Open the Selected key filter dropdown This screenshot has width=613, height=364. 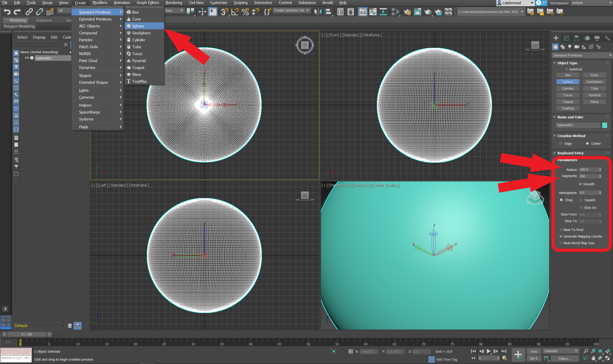[x=561, y=351]
